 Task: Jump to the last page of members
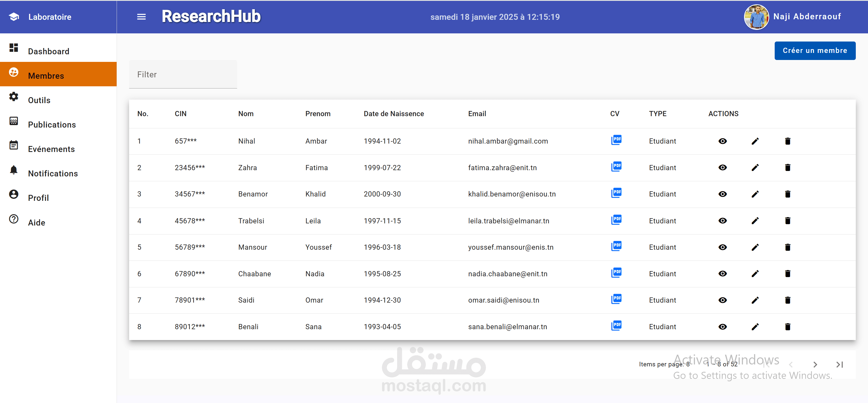click(839, 364)
